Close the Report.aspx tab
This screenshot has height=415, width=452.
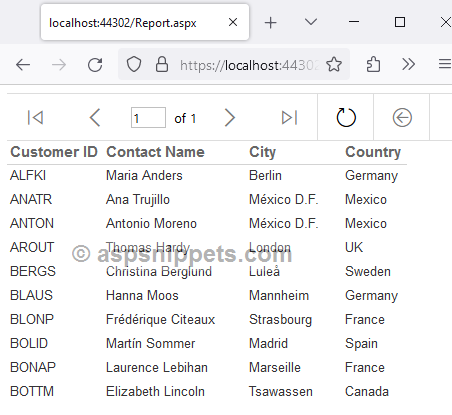point(233,22)
